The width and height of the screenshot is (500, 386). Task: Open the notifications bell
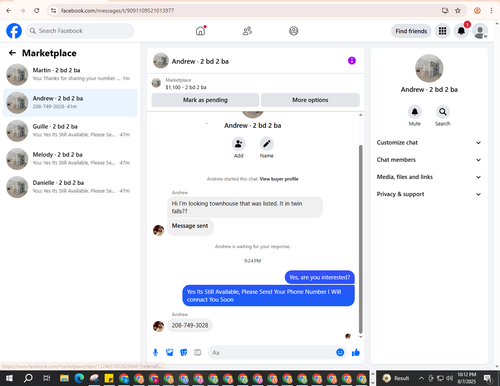(461, 31)
